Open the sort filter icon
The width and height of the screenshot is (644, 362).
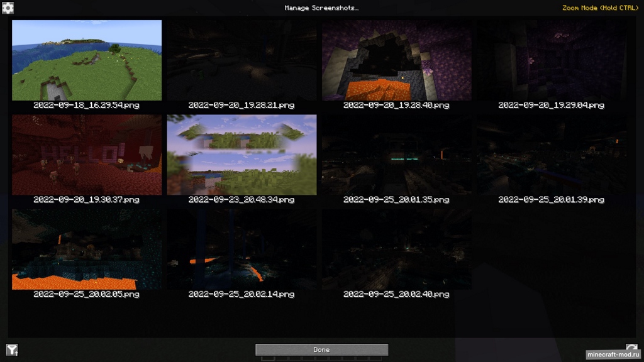(x=12, y=349)
